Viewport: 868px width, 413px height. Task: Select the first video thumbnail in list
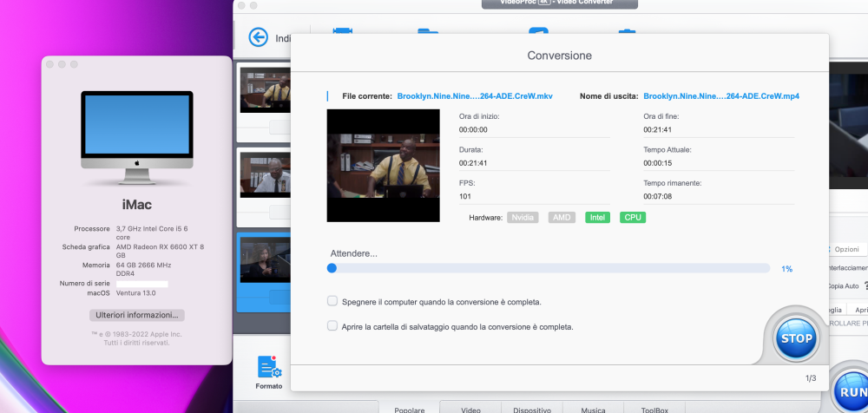tap(265, 90)
